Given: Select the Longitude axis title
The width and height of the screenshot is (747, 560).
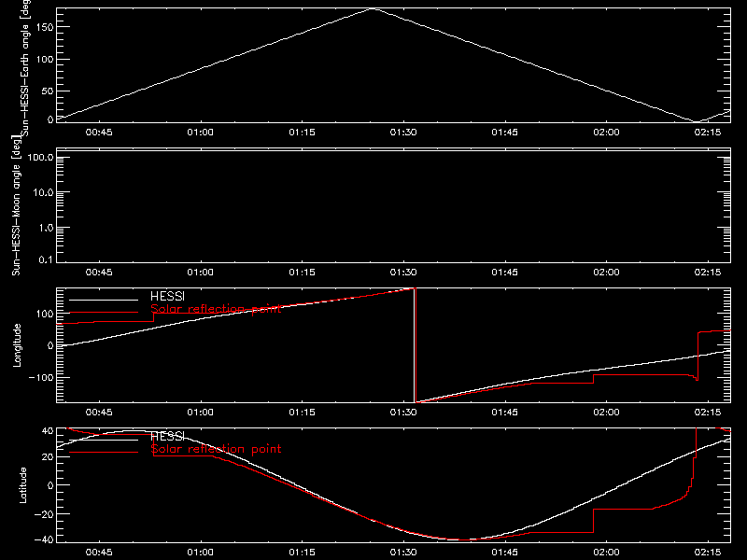Looking at the screenshot, I should click(x=17, y=345).
